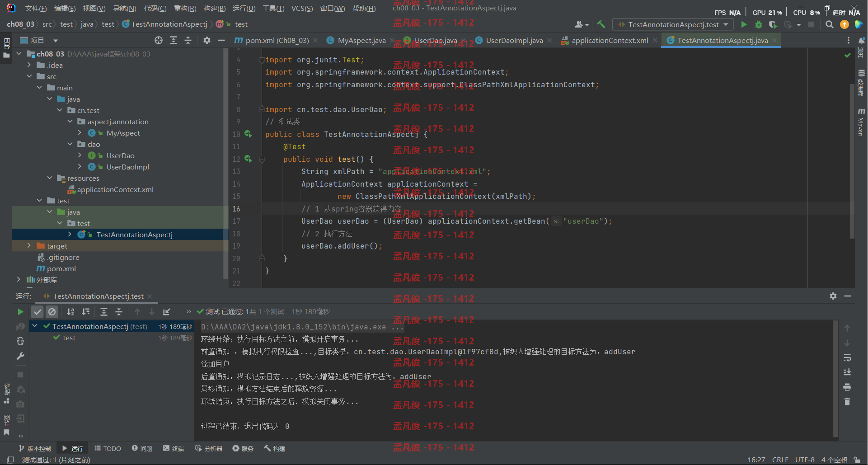Open Run panel settings gear

coord(833,296)
